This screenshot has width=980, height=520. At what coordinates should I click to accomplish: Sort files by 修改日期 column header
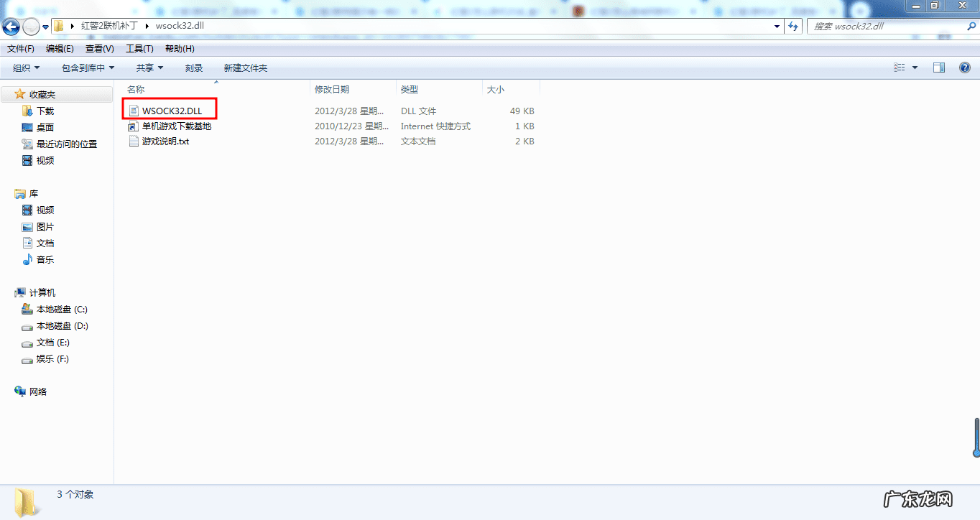click(x=332, y=89)
